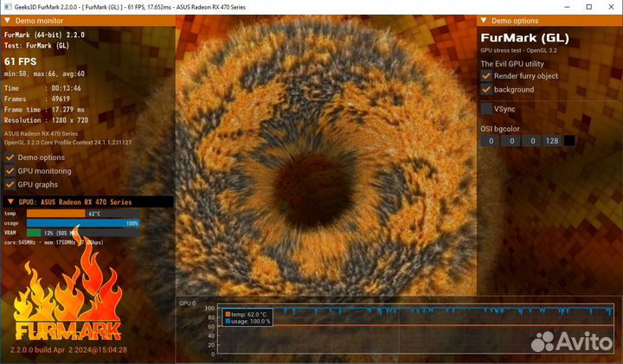Disable the GPU graphs checkbox
623x364 pixels.
click(x=10, y=184)
